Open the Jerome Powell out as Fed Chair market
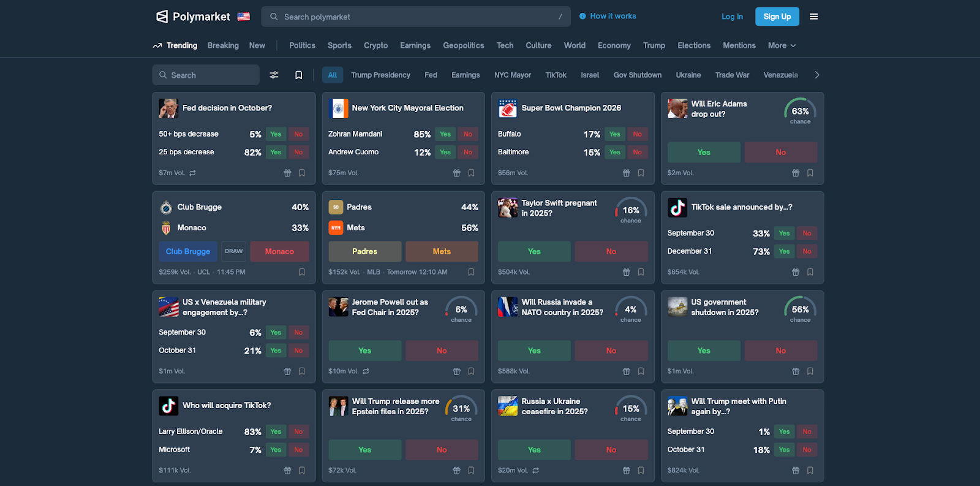Screen dimensions: 980x486 point(390,307)
